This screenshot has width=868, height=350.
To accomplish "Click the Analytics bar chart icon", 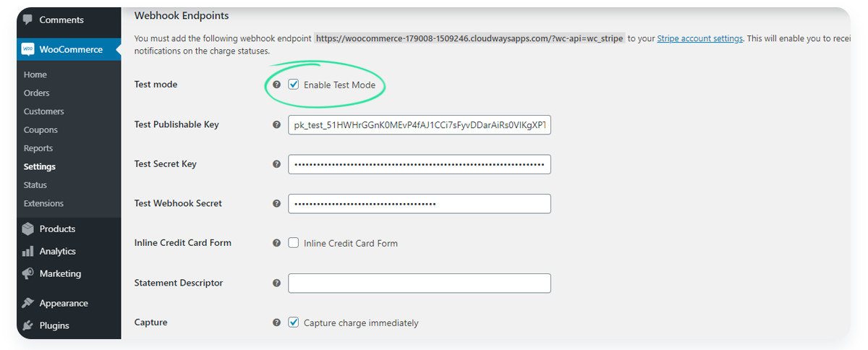I will [x=28, y=251].
